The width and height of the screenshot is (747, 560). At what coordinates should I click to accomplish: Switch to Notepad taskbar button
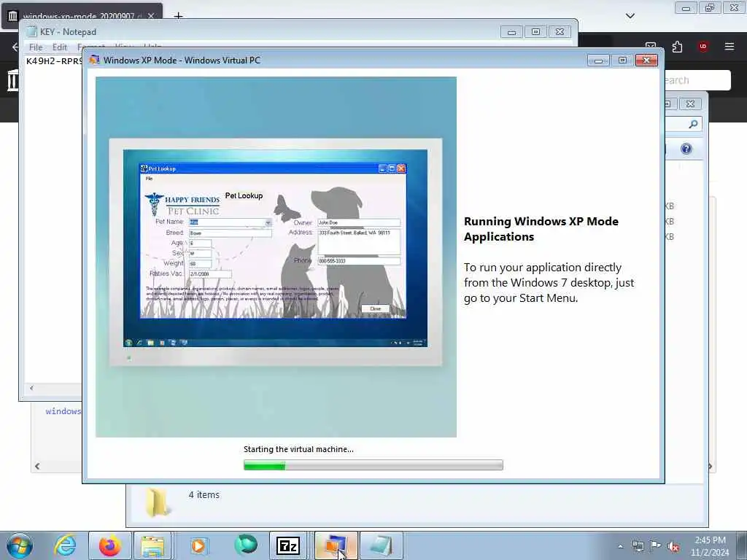(x=382, y=545)
